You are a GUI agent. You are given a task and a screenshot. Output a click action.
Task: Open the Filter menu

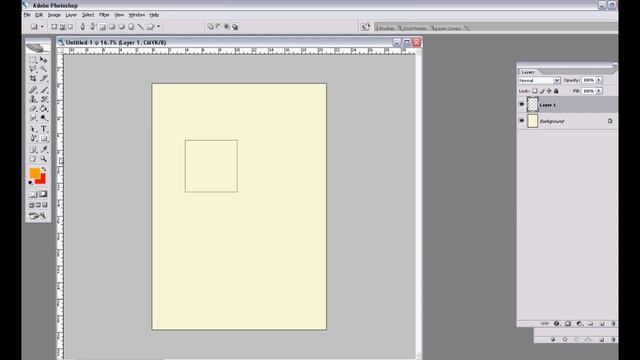point(104,15)
